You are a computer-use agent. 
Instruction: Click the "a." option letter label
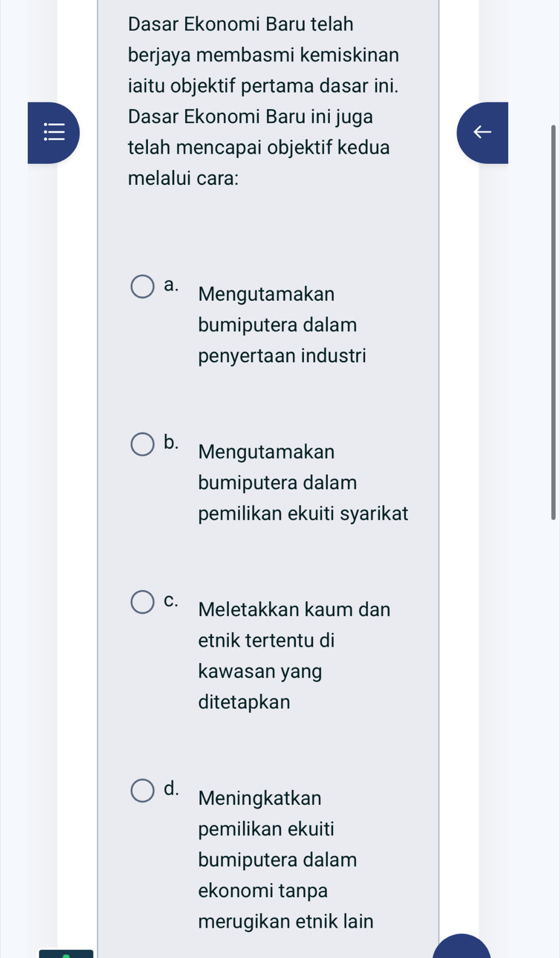[x=170, y=285]
